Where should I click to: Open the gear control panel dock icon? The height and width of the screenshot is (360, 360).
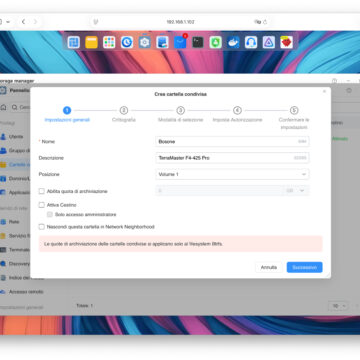click(145, 42)
